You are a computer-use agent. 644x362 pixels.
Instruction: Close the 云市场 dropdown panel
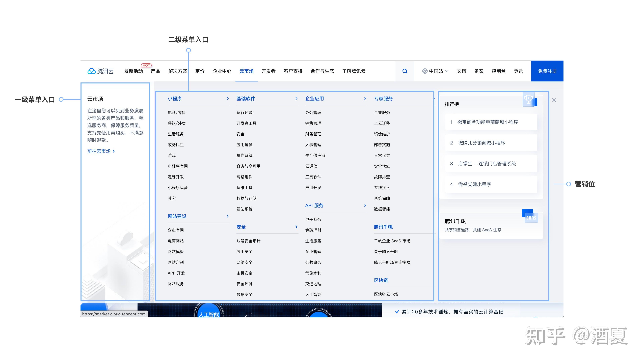(554, 100)
